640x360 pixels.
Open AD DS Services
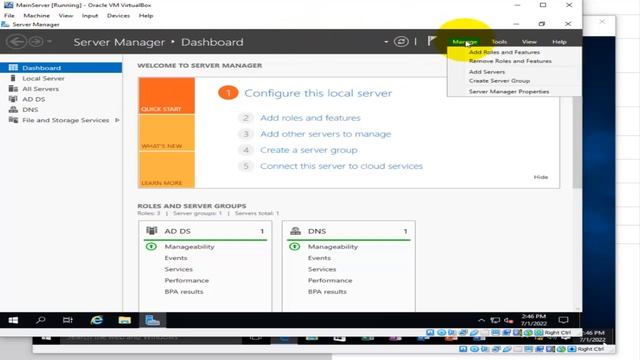178,269
